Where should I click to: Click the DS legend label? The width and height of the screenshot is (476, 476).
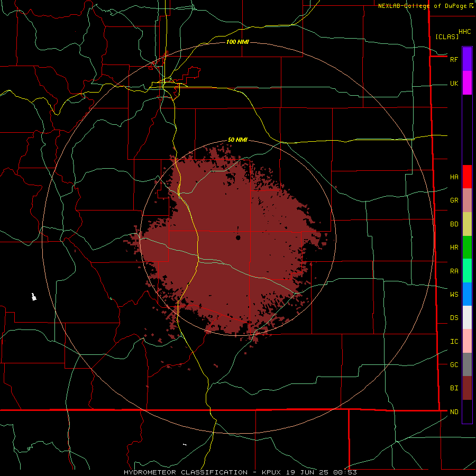coord(454,318)
